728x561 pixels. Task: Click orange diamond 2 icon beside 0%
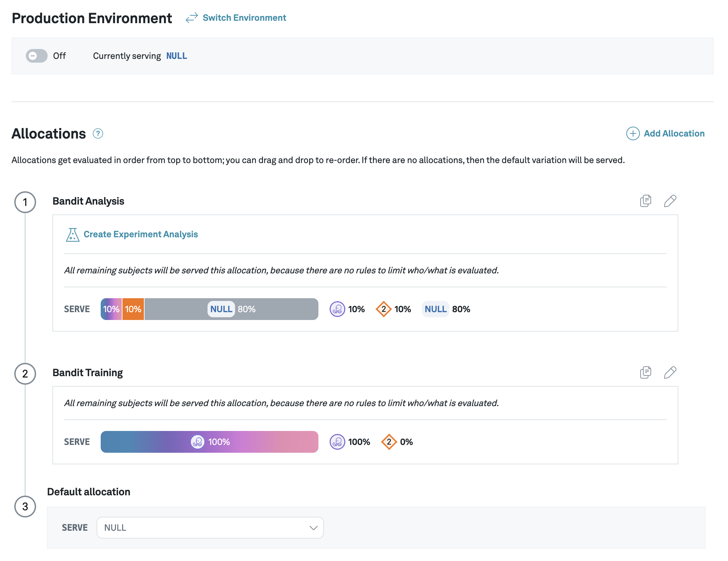(x=389, y=442)
